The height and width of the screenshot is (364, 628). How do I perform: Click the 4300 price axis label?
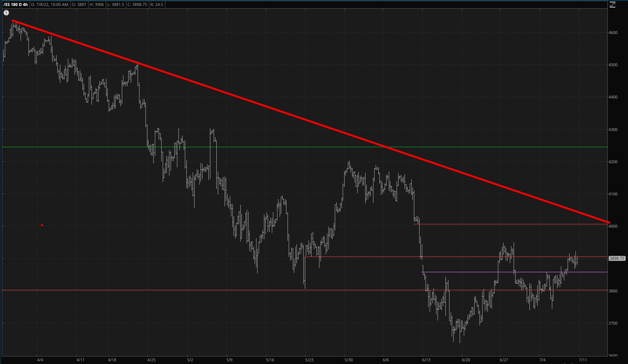tap(613, 130)
